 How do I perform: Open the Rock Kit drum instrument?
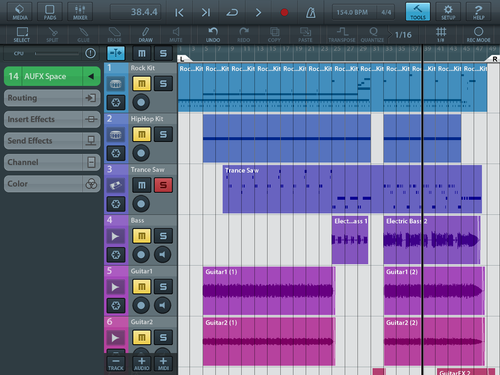[116, 84]
